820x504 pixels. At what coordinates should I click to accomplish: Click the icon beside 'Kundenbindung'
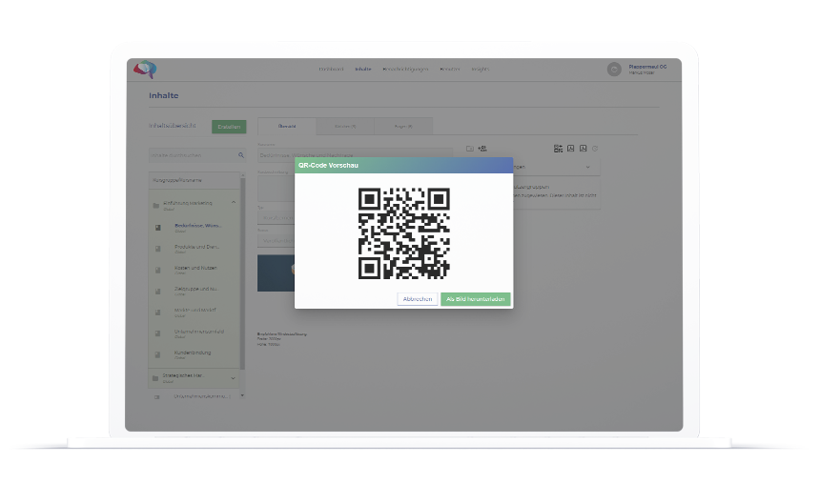pos(158,354)
